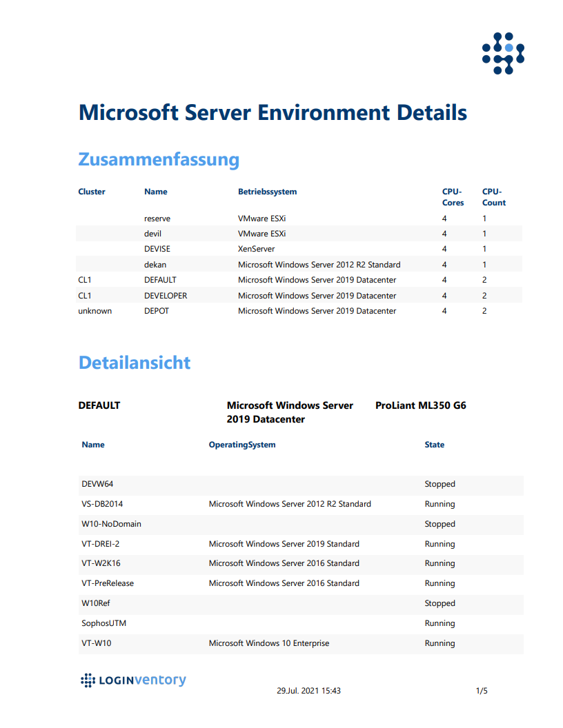Select the VS-DB2014 VM name

pyautogui.click(x=102, y=504)
